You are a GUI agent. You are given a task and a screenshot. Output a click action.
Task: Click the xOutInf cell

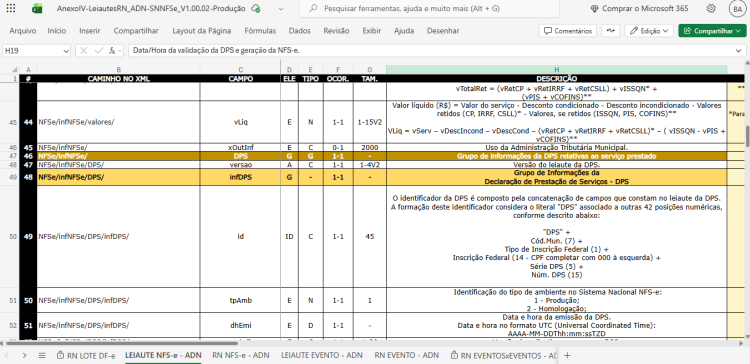click(x=241, y=147)
